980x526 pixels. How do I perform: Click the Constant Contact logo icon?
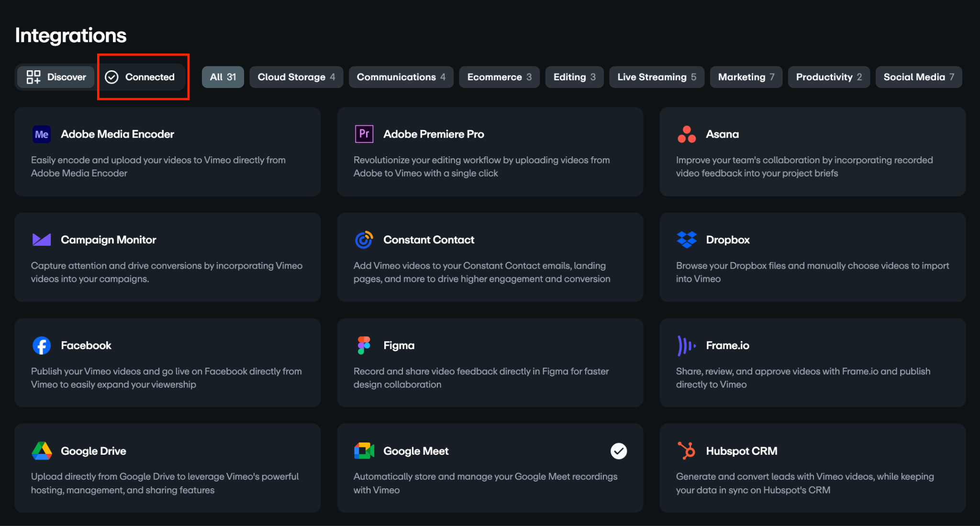point(364,240)
